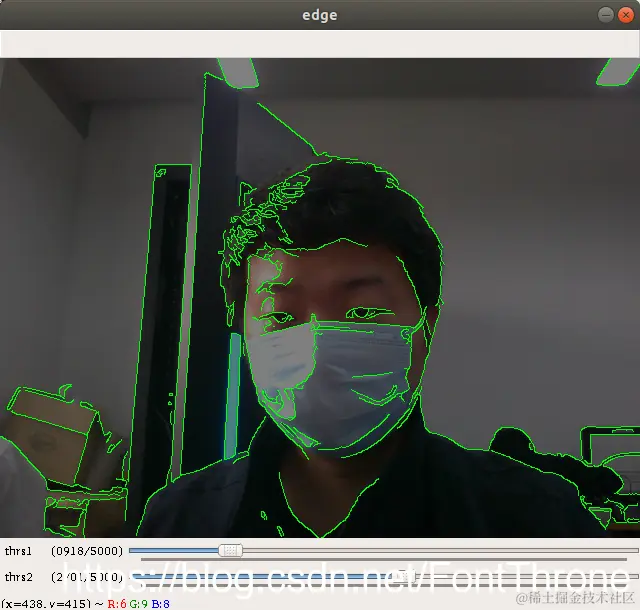Click the thrs1 slider handle
Image resolution: width=640 pixels, height=610 pixels.
pyautogui.click(x=231, y=550)
